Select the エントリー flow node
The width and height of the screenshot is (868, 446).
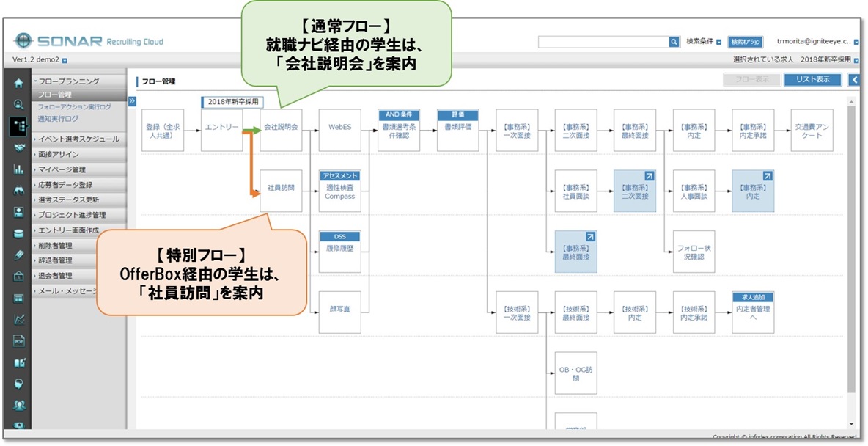point(222,130)
